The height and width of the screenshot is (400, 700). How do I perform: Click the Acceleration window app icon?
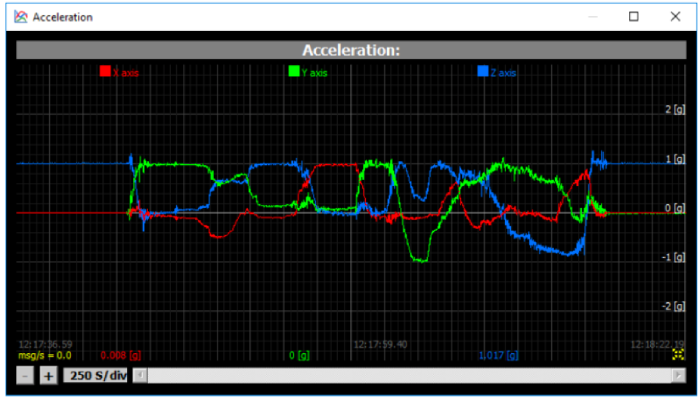[x=21, y=17]
